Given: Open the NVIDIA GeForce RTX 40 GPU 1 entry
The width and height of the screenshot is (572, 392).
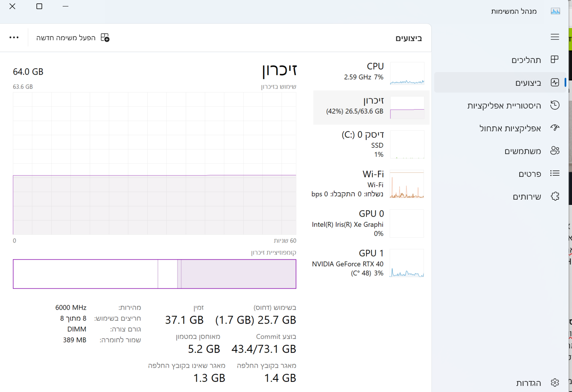Looking at the screenshot, I should coord(371,263).
